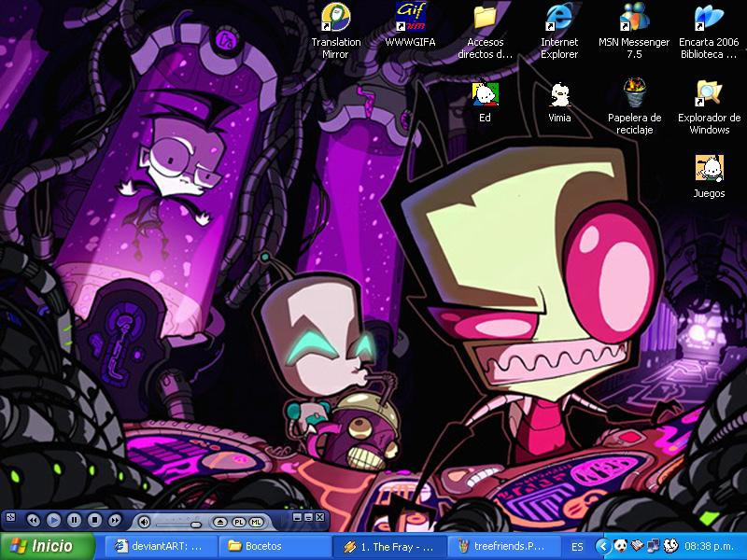The height and width of the screenshot is (560, 747).
Task: Open the player eject menu button
Action: (219, 522)
